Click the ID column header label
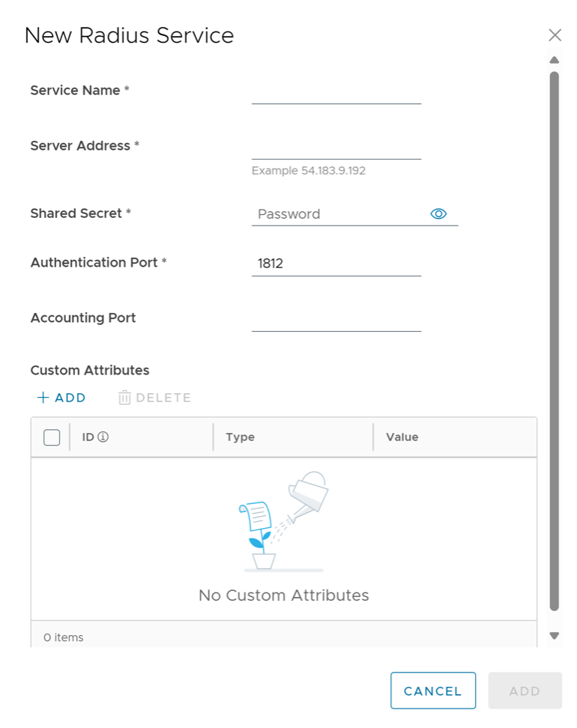This screenshot has width=577, height=728. [x=88, y=437]
